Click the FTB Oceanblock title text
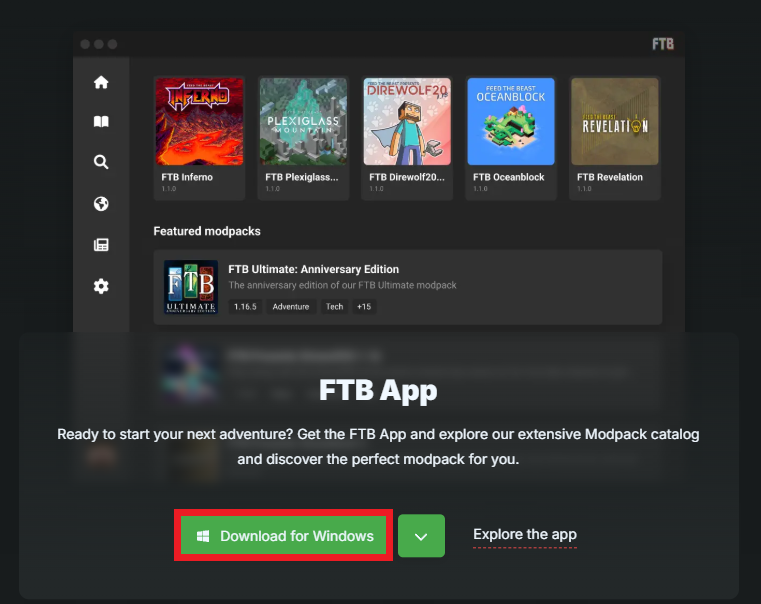The width and height of the screenshot is (761, 604). tap(509, 177)
